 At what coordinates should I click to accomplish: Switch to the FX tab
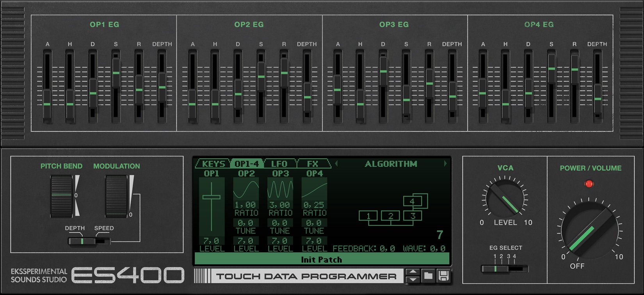click(313, 164)
